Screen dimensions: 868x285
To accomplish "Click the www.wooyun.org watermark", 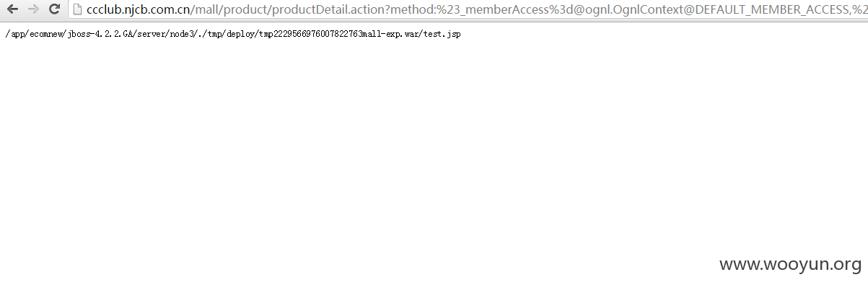I will tap(791, 264).
